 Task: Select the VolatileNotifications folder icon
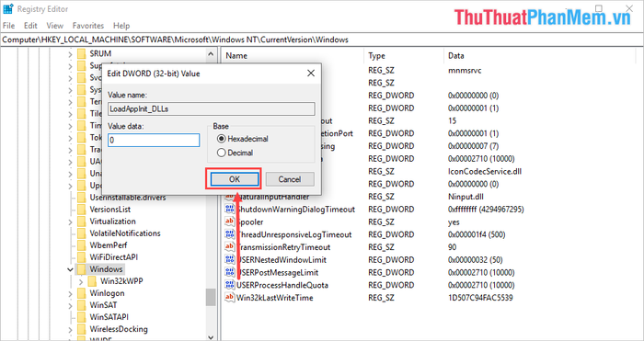pyautogui.click(x=82, y=233)
